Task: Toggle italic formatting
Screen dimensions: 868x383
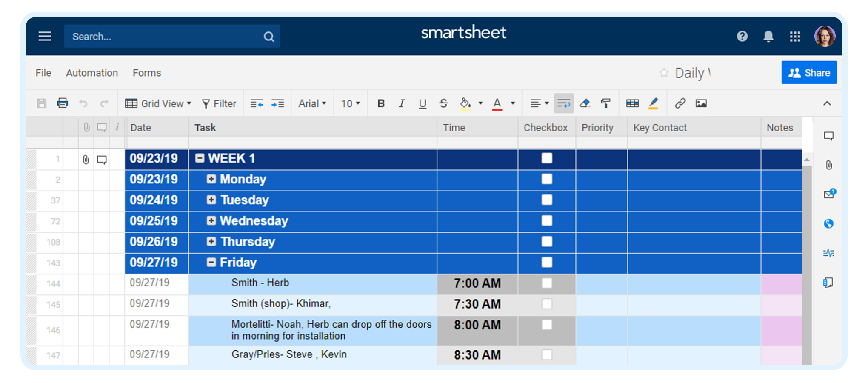Action: [x=401, y=103]
